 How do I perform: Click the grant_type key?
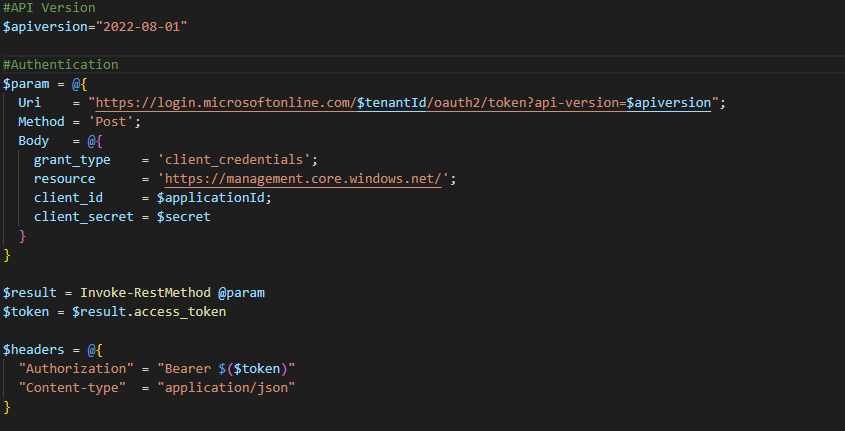pos(72,160)
